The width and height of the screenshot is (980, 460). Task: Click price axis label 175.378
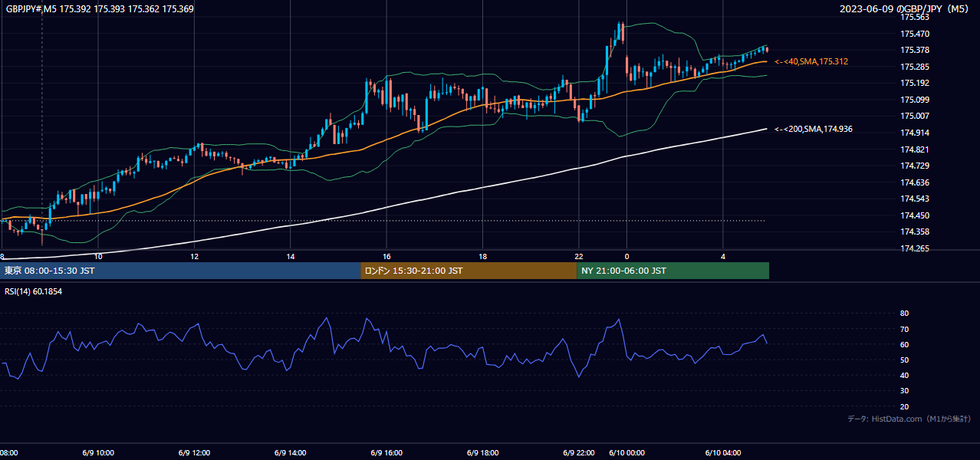[915, 50]
